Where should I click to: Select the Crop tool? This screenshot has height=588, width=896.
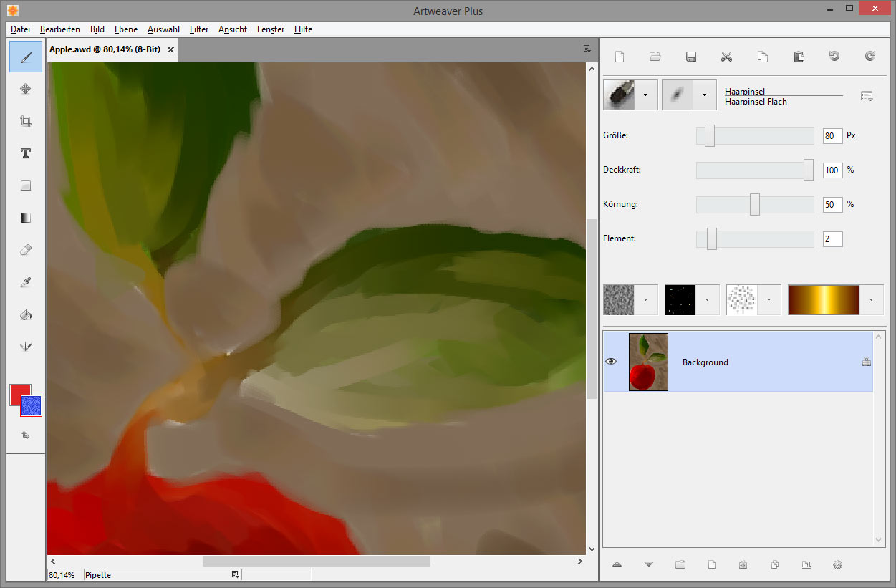[26, 121]
